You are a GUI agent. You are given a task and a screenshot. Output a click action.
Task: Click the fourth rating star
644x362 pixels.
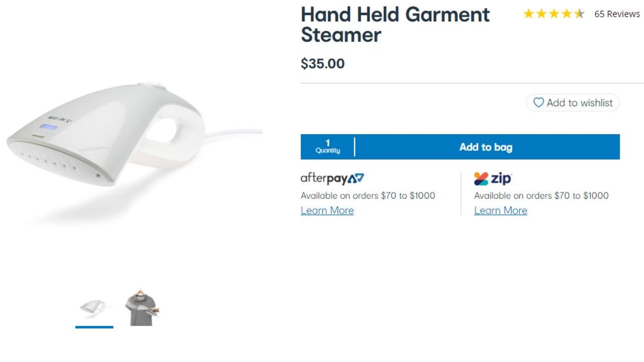pos(567,14)
